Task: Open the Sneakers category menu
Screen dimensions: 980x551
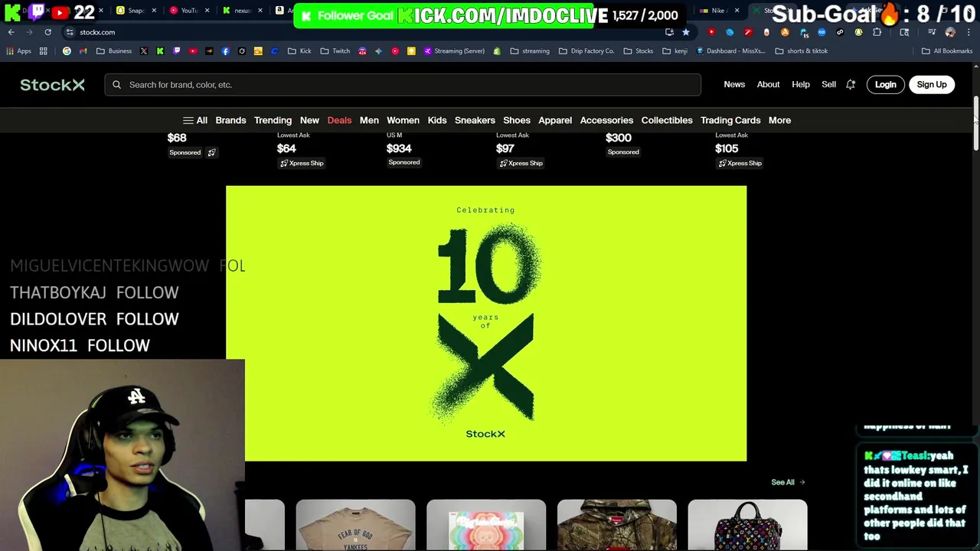Action: 475,120
